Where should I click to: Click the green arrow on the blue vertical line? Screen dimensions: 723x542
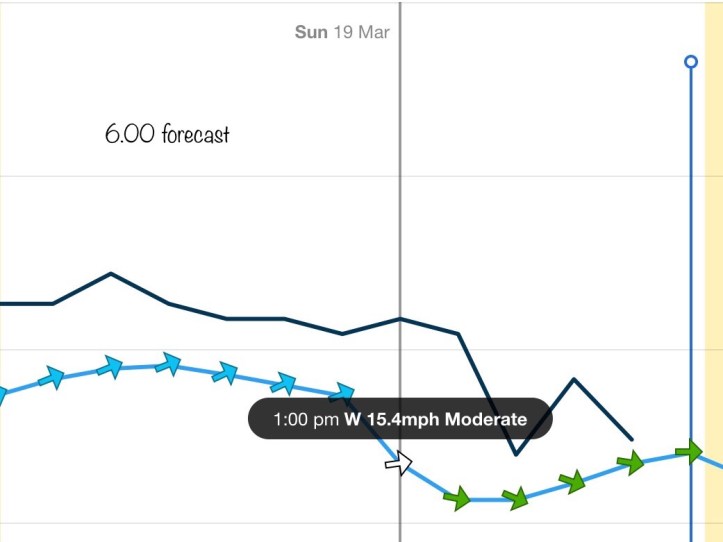point(689,452)
